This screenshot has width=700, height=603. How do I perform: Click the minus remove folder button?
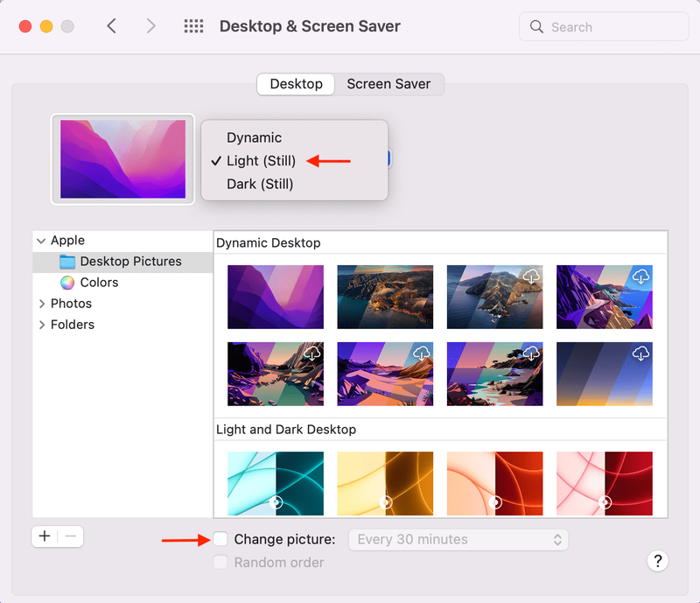point(71,536)
